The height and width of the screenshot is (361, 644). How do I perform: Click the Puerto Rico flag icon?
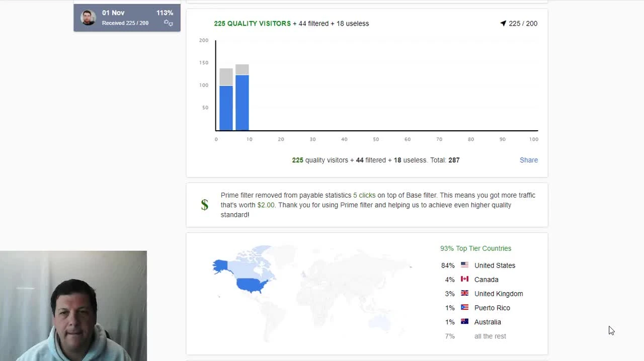[x=464, y=307]
